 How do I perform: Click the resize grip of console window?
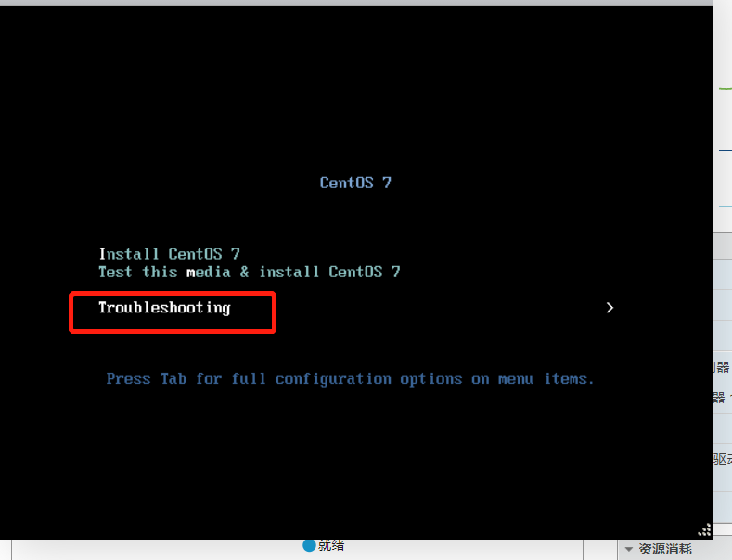[704, 530]
